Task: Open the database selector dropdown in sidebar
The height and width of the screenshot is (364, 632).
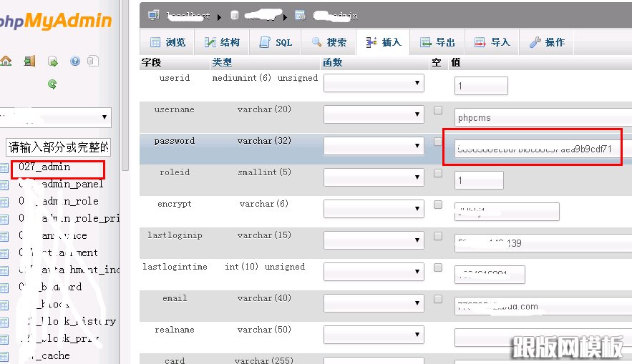Action: pyautogui.click(x=56, y=117)
